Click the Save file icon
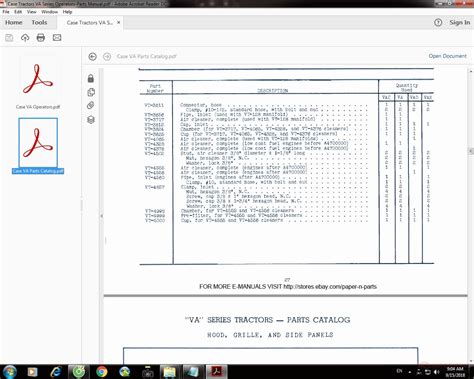The width and height of the screenshot is (474, 379). coord(9,38)
